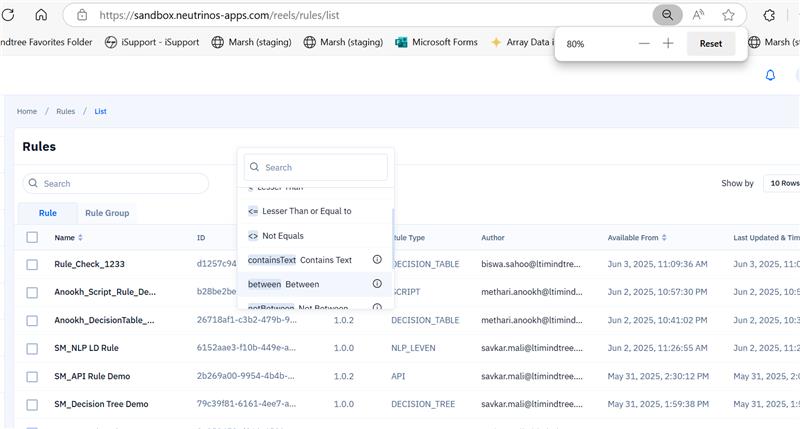Image resolution: width=800 pixels, height=429 pixels.
Task: Open rule Anookh_Script_Rule_De...
Action: click(x=105, y=292)
